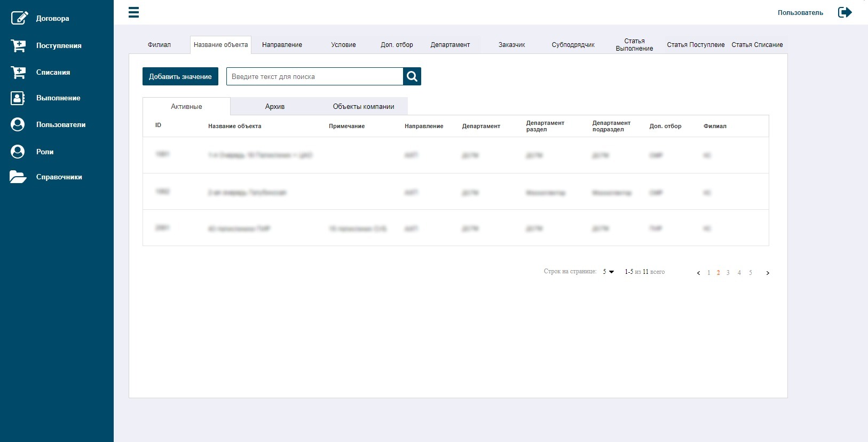Switch to the Статья Поступление tab
The image size is (868, 442).
click(x=696, y=45)
